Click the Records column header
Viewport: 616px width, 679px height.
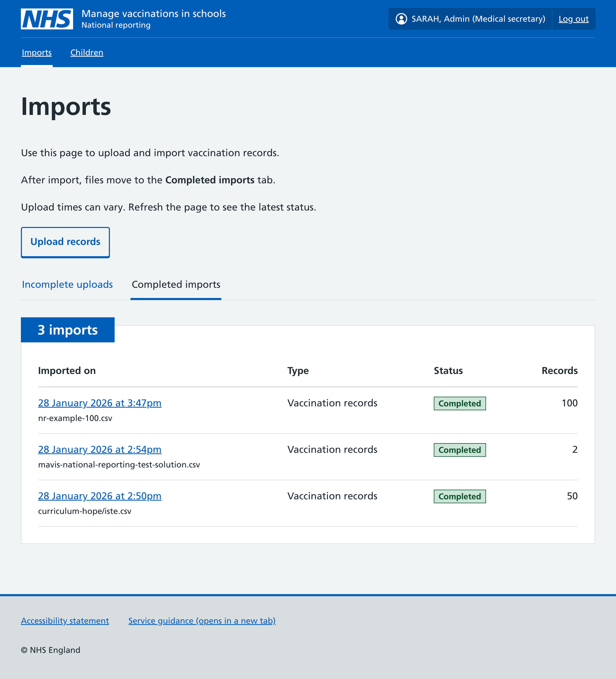coord(559,371)
